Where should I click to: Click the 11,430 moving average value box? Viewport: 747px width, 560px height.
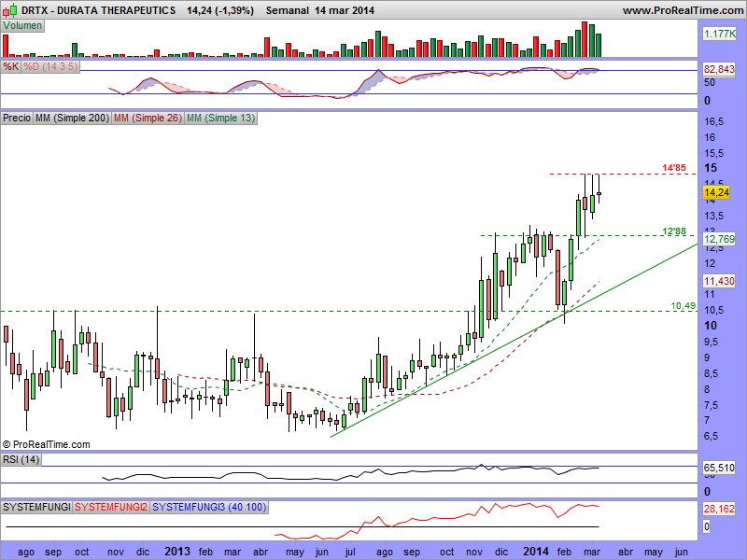pyautogui.click(x=719, y=281)
